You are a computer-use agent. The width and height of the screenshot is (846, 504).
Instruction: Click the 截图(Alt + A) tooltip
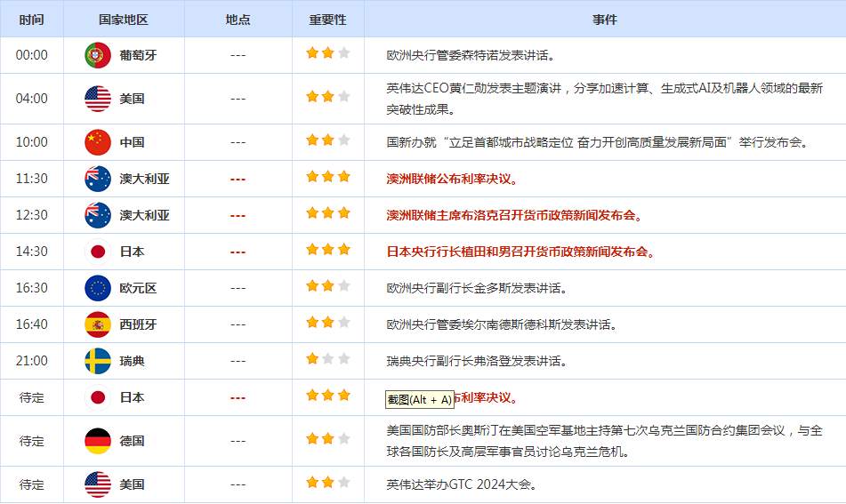click(419, 399)
